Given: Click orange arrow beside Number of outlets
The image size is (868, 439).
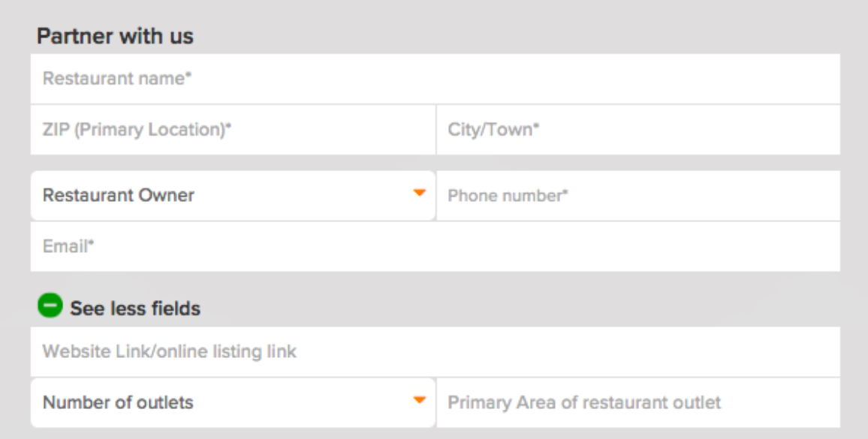Looking at the screenshot, I should [420, 400].
